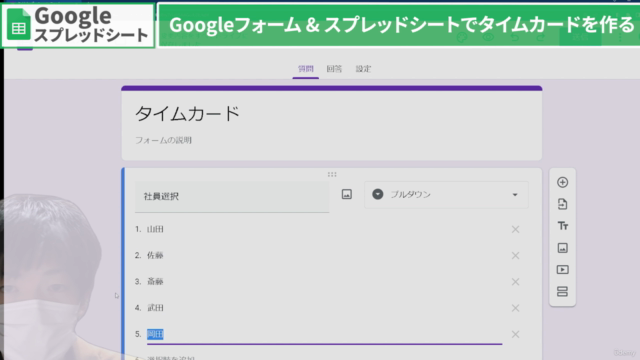Image resolution: width=640 pixels, height=360 pixels.
Task: Edit the 社員選択 question title field
Action: (232, 197)
